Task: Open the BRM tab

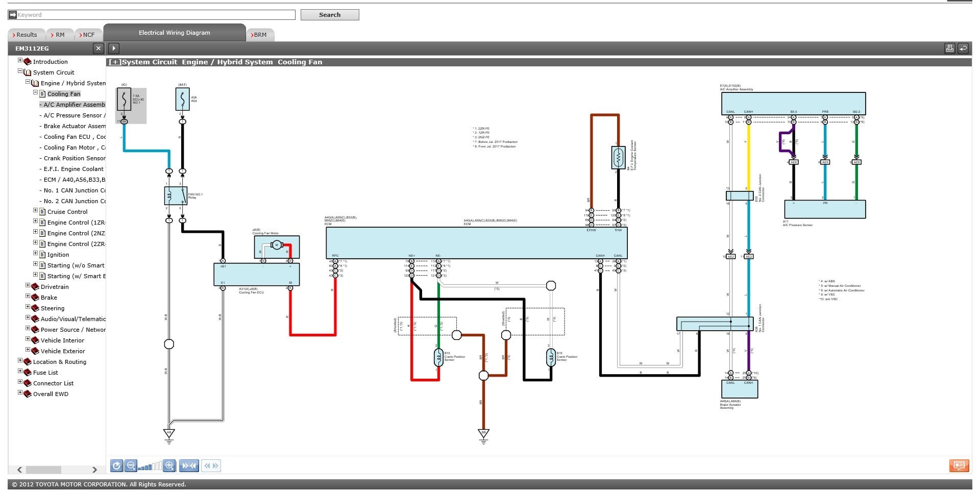Action: point(260,35)
